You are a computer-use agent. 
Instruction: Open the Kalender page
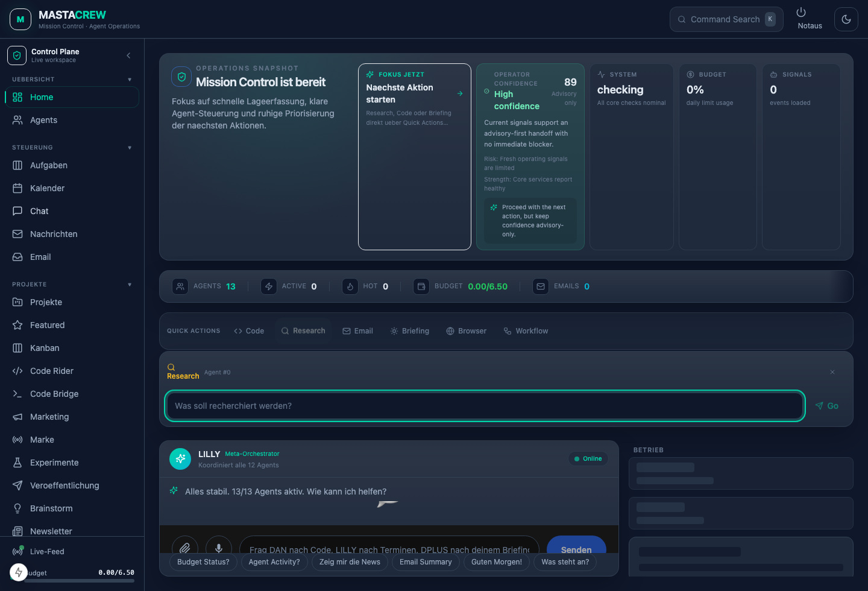(x=72, y=188)
